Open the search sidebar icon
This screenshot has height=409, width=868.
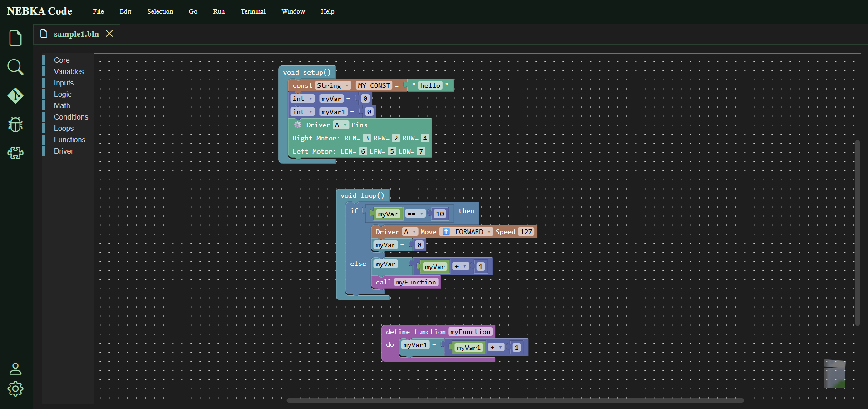(x=15, y=67)
